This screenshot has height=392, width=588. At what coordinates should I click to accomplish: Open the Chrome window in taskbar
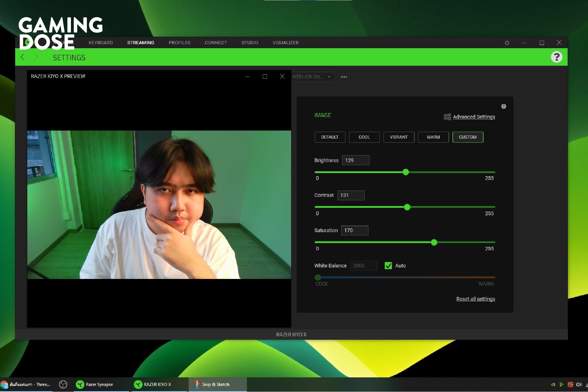26,385
